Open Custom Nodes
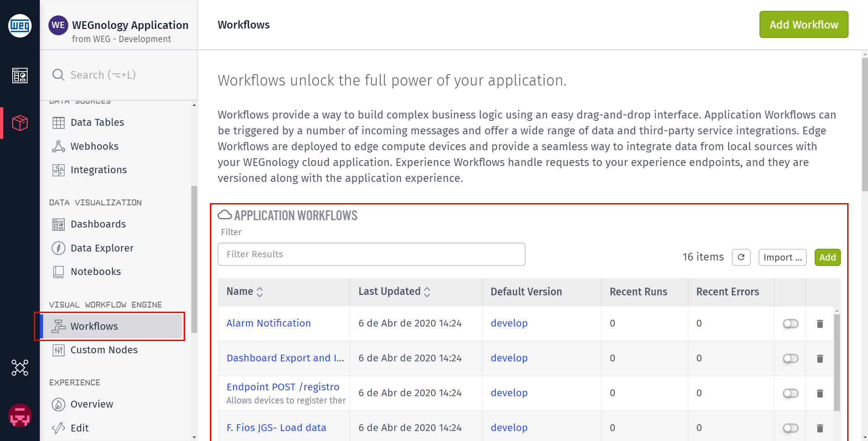This screenshot has width=868, height=441. click(x=104, y=350)
